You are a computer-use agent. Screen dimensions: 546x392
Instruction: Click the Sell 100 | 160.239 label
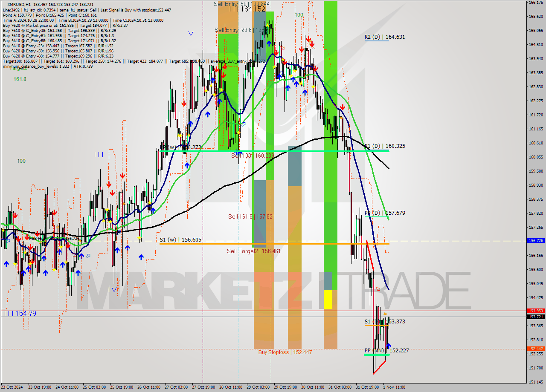tap(253, 156)
